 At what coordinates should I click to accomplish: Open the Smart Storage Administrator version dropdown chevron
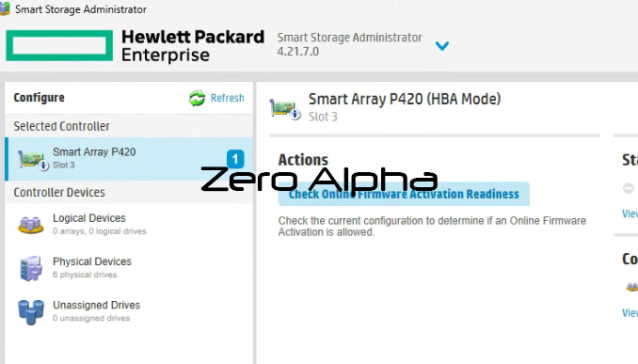pos(442,45)
